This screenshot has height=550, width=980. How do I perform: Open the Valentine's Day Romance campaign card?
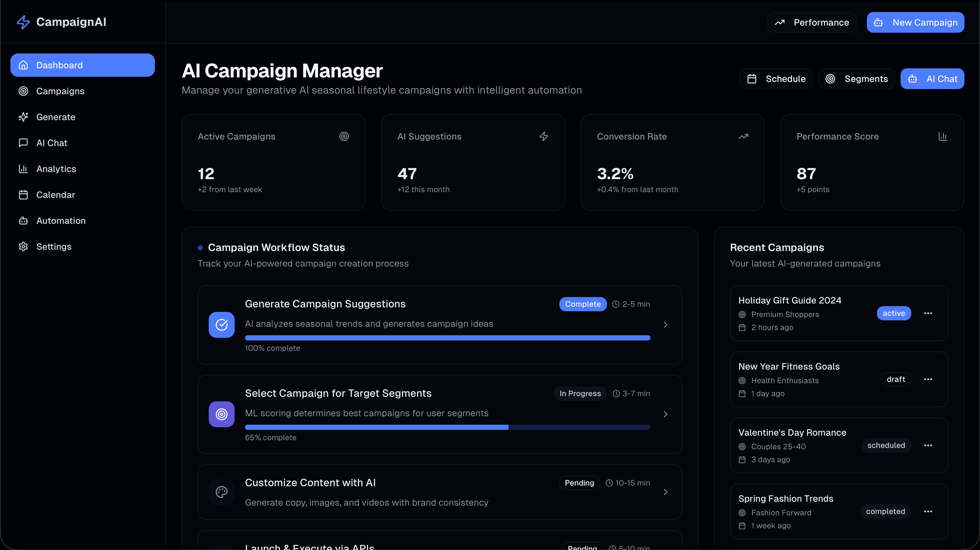pyautogui.click(x=792, y=432)
